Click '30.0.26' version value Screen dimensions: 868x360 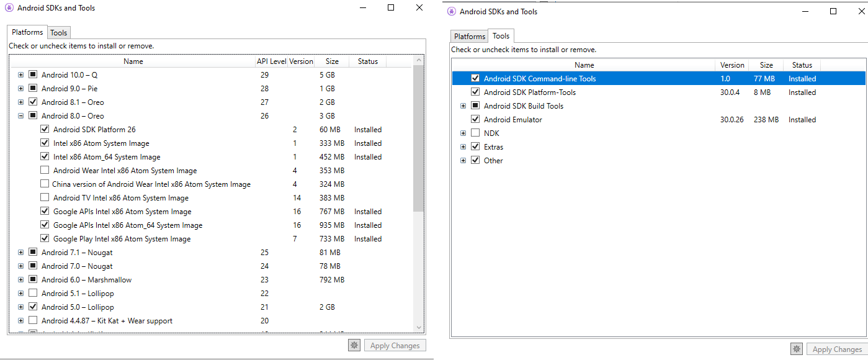(x=732, y=120)
